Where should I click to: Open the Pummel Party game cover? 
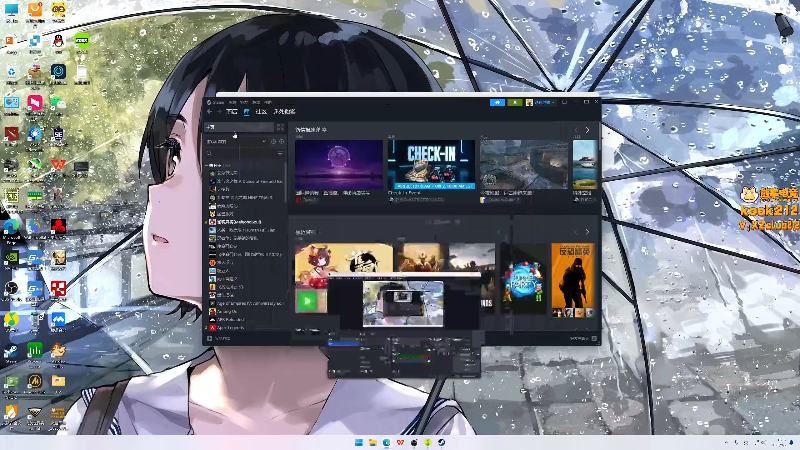pos(524,280)
